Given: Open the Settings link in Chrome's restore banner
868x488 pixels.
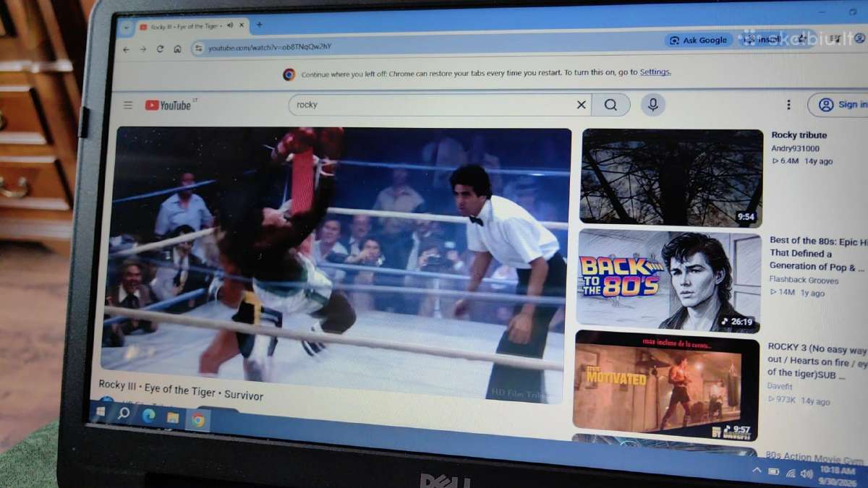Looking at the screenshot, I should (655, 72).
